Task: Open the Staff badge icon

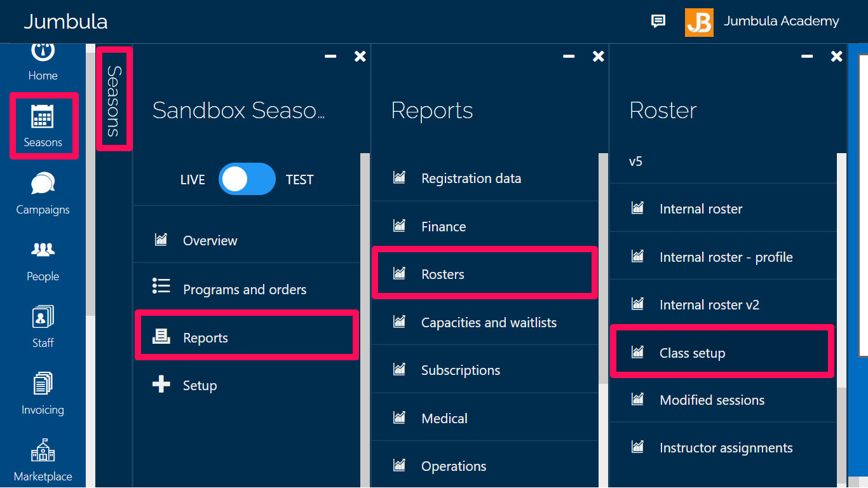Action: pos(43,316)
